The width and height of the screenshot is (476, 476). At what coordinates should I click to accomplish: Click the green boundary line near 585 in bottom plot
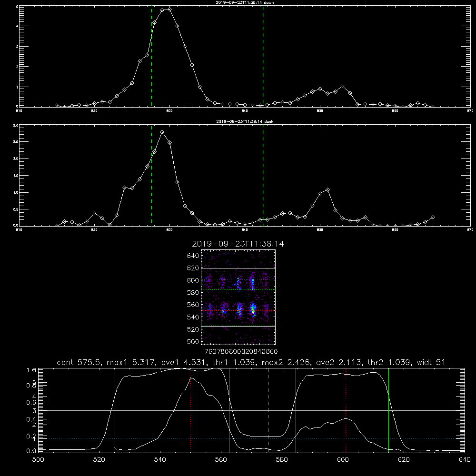click(296, 410)
